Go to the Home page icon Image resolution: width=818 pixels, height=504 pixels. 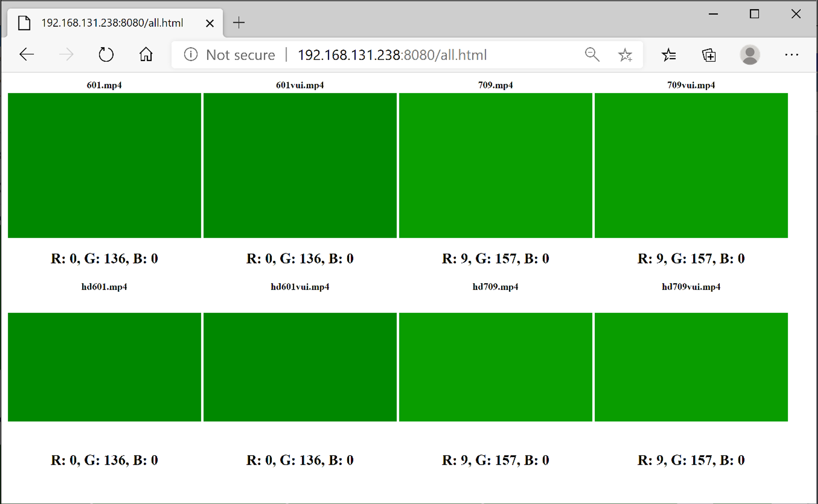click(x=146, y=55)
